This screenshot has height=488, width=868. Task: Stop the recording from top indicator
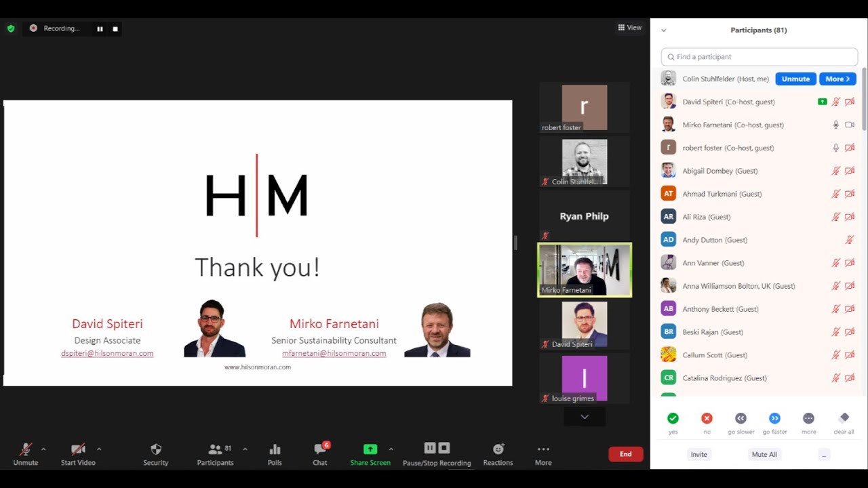point(115,28)
